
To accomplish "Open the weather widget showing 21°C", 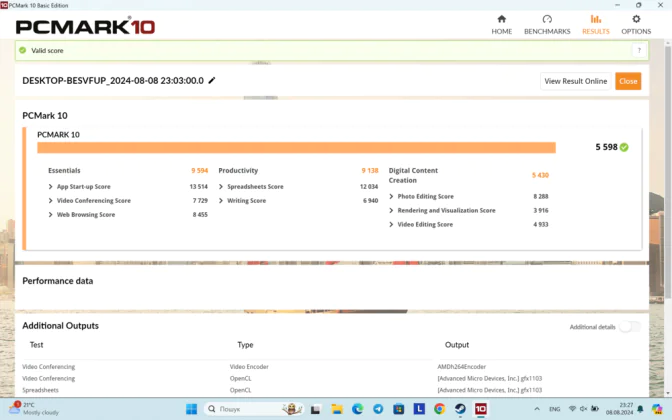I will click(x=34, y=409).
